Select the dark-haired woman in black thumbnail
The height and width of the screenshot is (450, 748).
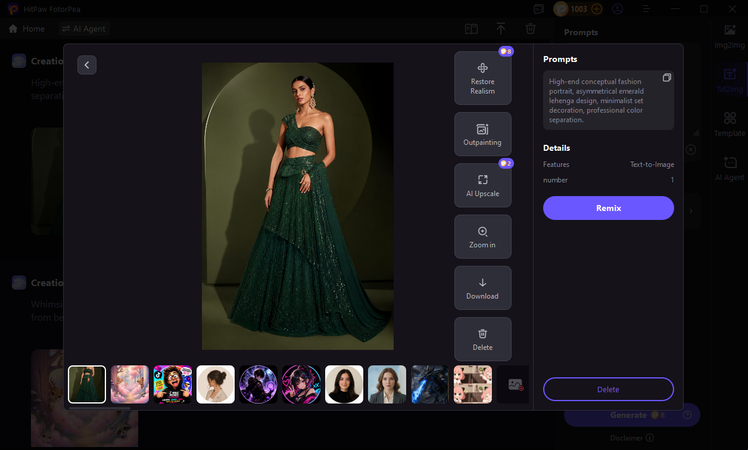[x=344, y=385]
